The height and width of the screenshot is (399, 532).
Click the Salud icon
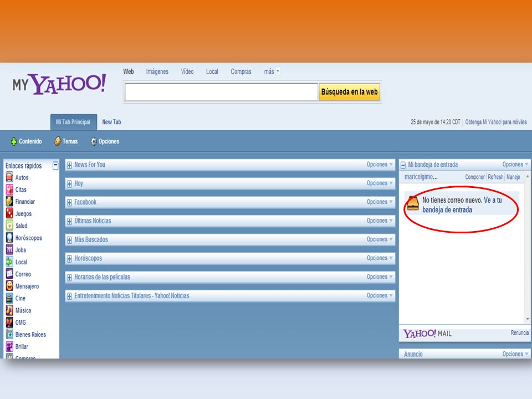(x=9, y=226)
